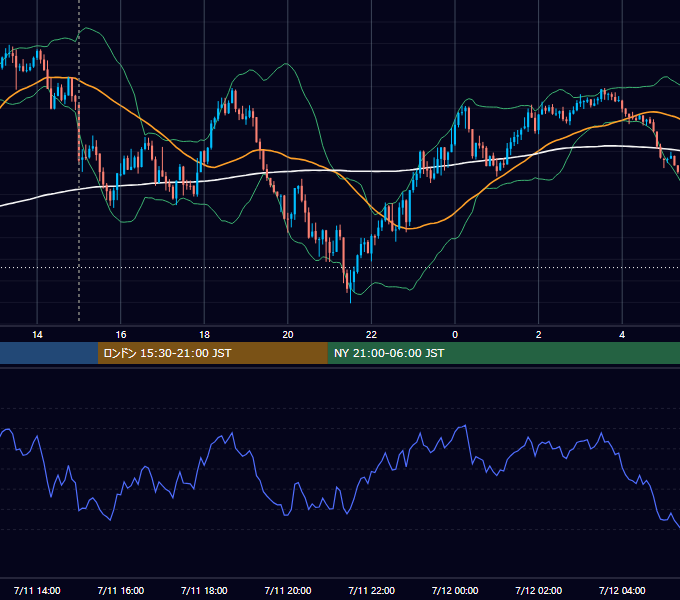Click the 22 hour label on price chart axis

pyautogui.click(x=371, y=335)
